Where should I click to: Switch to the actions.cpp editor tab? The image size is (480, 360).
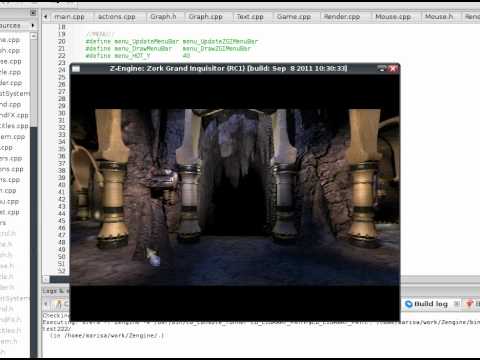coord(117,16)
